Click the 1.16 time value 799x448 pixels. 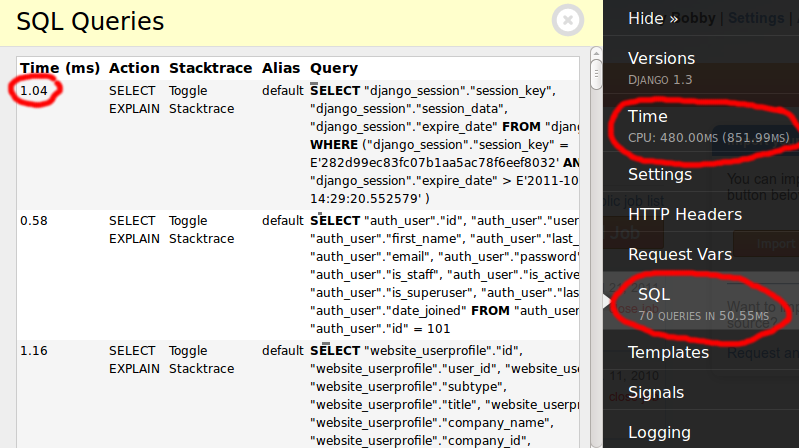coord(34,351)
